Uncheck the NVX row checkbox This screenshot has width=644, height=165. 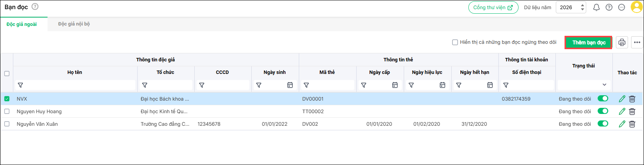point(7,99)
